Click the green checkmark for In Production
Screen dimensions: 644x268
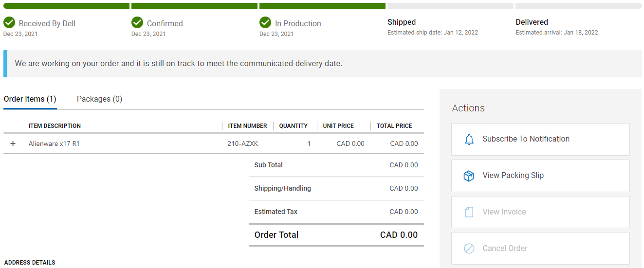[265, 22]
